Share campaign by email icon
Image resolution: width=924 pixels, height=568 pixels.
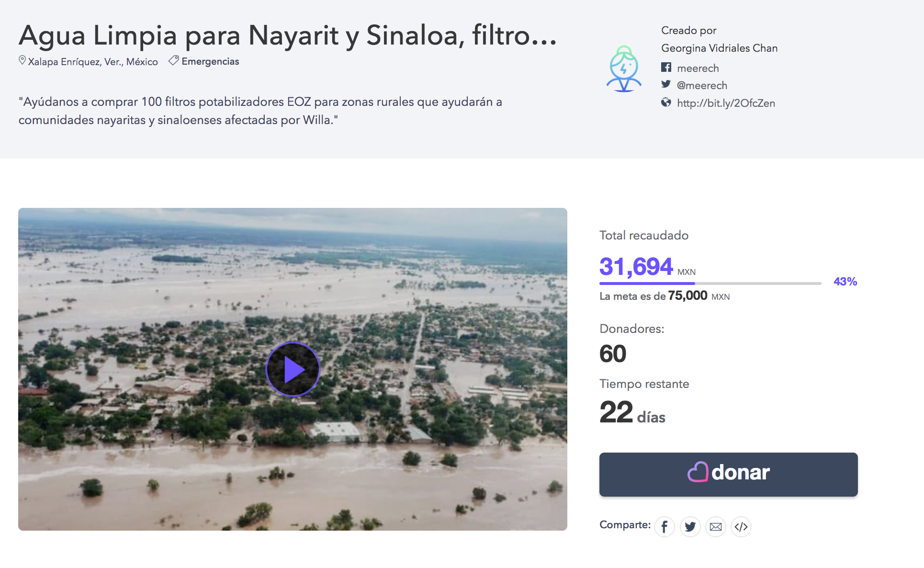tap(715, 527)
